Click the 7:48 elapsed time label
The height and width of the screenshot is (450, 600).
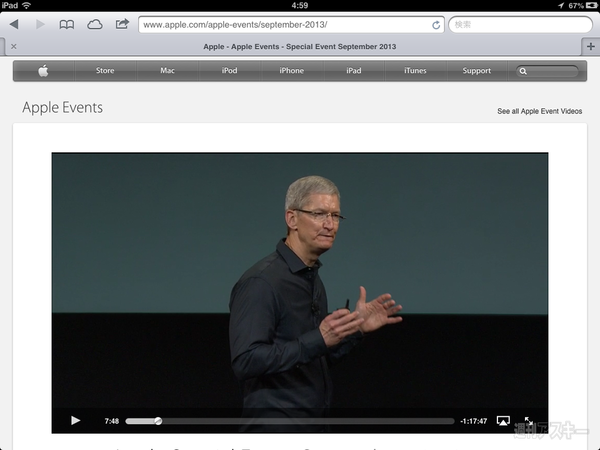click(112, 421)
